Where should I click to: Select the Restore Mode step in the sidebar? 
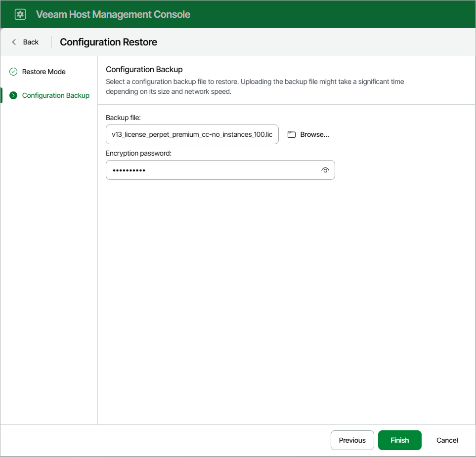point(43,72)
